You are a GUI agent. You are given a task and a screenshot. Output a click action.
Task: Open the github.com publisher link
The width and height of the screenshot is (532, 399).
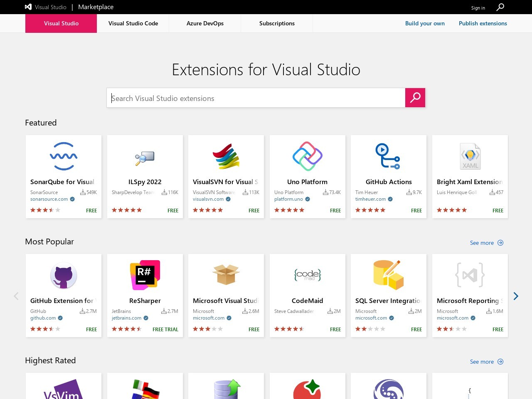[43, 318]
